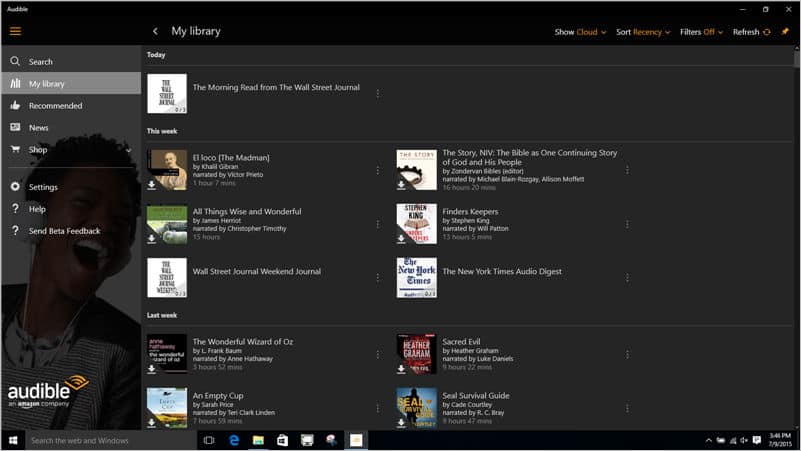Screen dimensions: 801x451
Task: Open the hamburger menu
Action: (15, 31)
